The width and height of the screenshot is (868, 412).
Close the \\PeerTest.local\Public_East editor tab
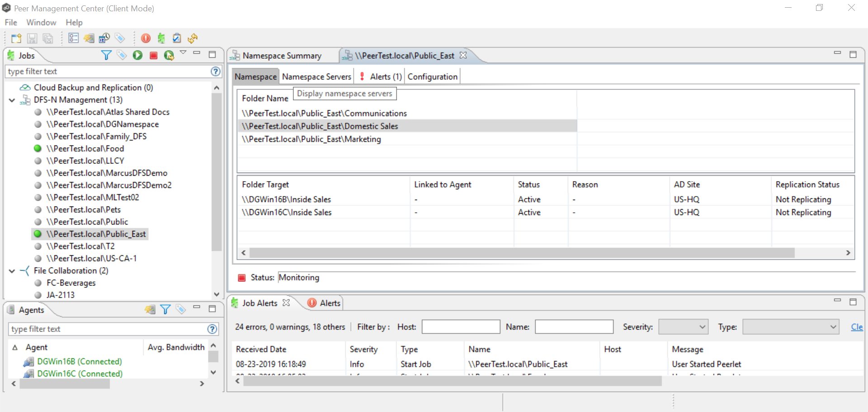click(463, 55)
